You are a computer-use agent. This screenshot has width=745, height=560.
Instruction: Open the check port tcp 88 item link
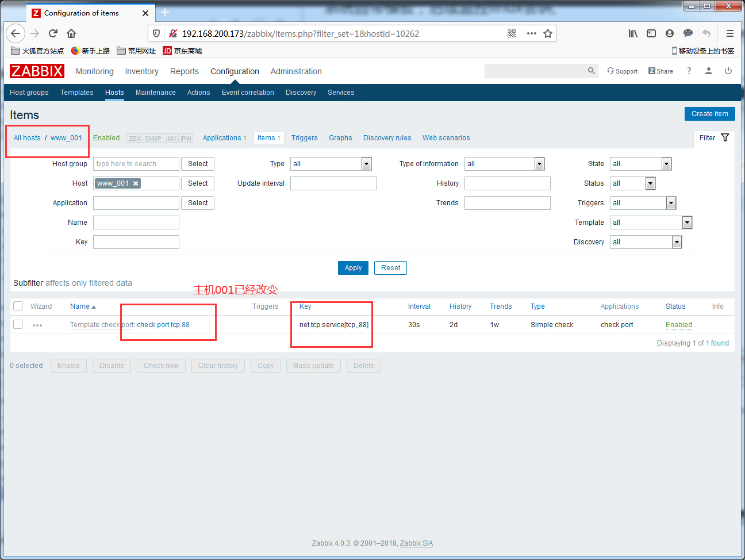pyautogui.click(x=163, y=325)
